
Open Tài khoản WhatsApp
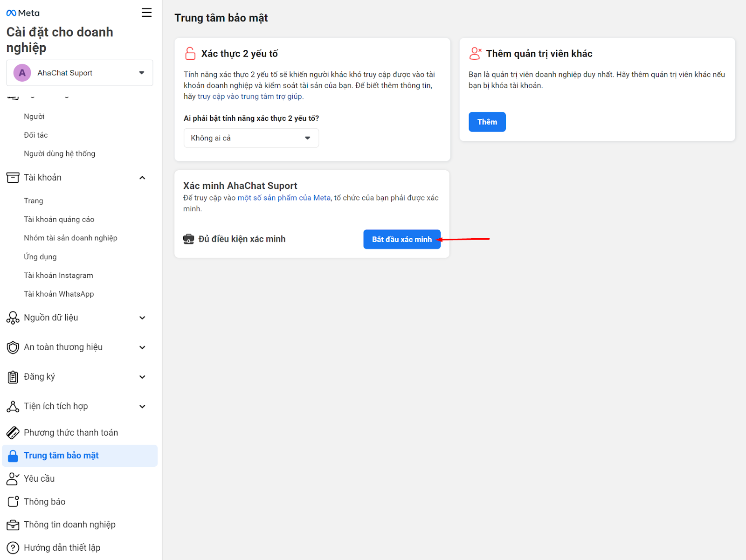[59, 294]
